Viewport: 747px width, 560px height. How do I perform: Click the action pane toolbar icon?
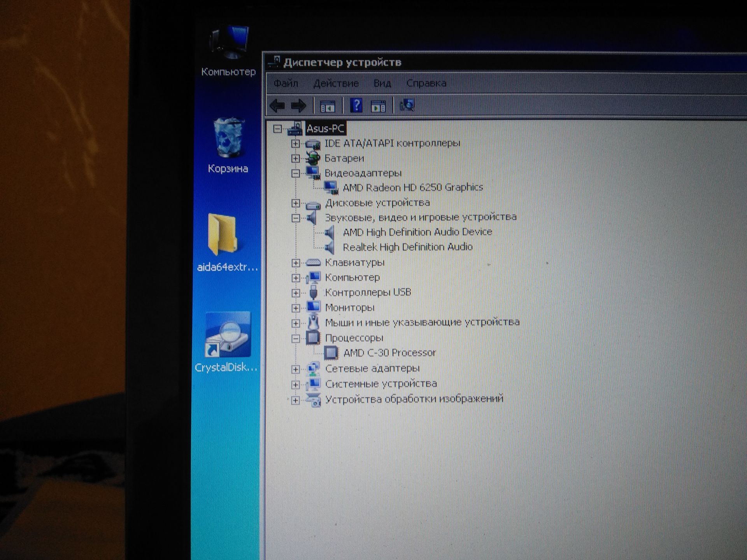tap(378, 106)
